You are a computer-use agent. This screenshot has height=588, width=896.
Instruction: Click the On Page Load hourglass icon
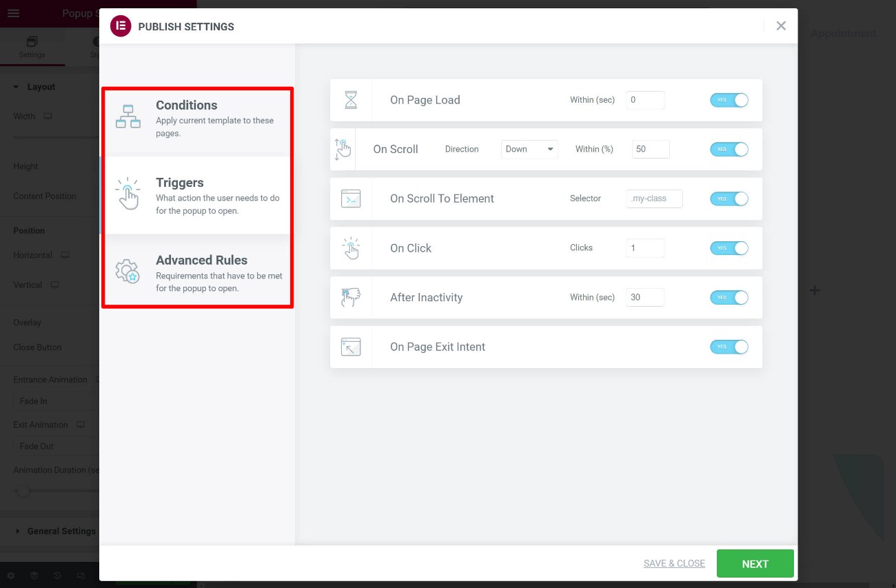point(351,100)
